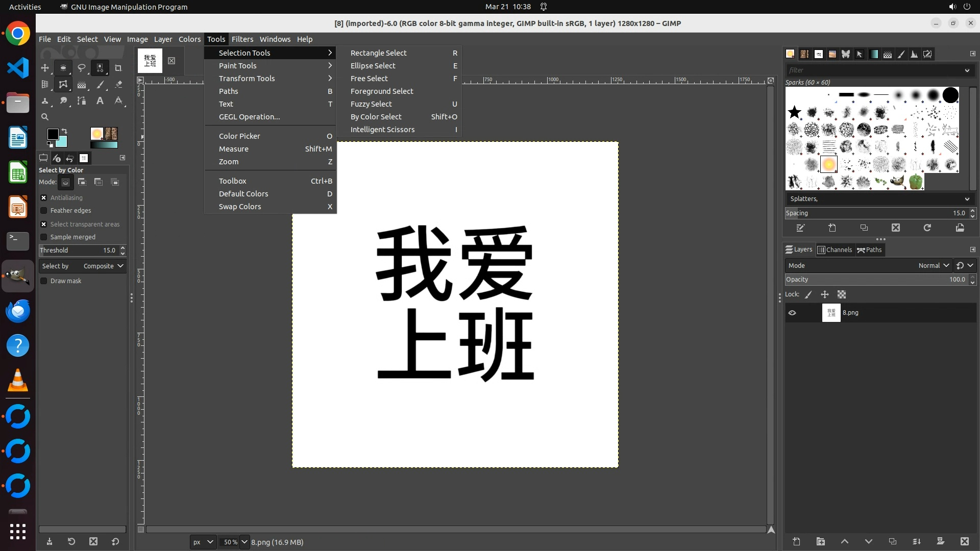The height and width of the screenshot is (551, 980).
Task: Enable the Feather edges checkbox
Action: [x=44, y=210]
